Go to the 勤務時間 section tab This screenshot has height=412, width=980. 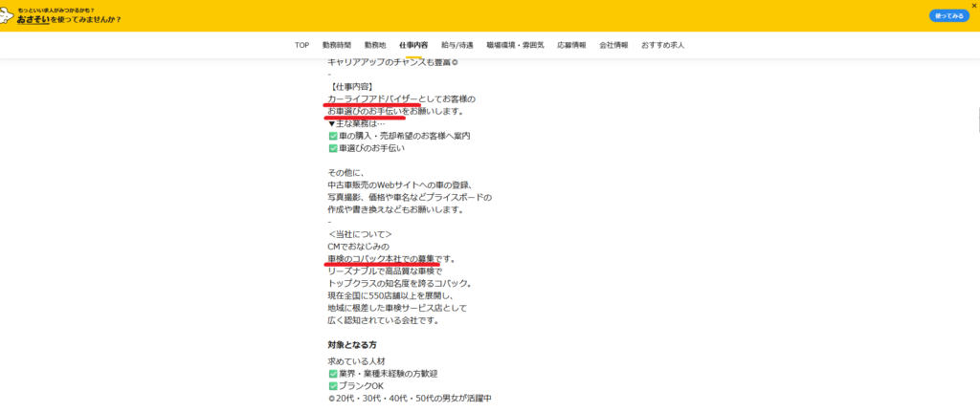point(336,45)
